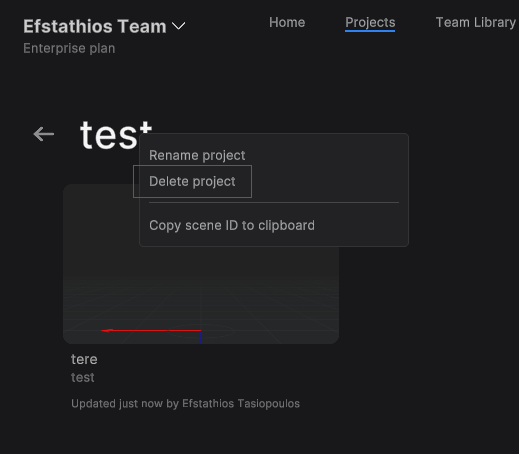Click the blue underline beneath Projects

[370, 31]
